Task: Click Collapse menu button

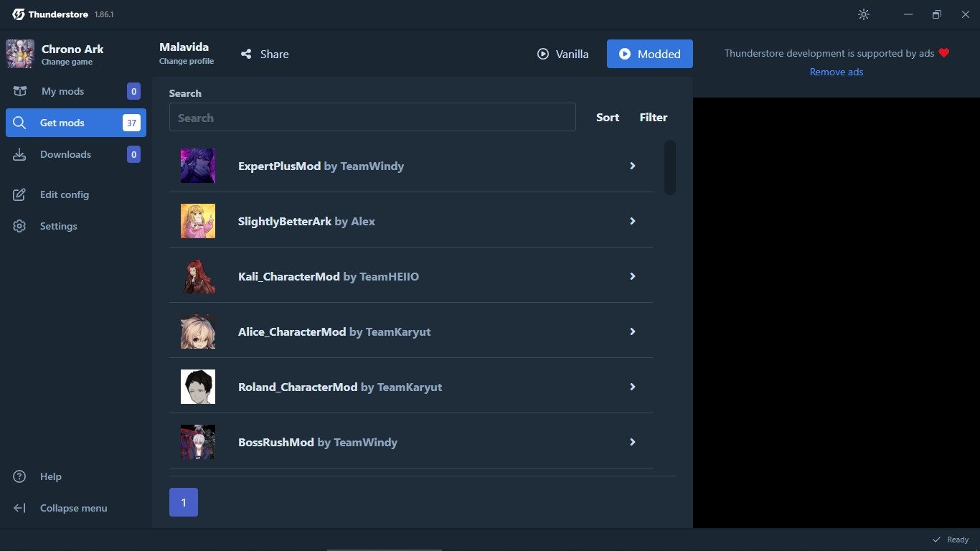Action: [x=76, y=508]
